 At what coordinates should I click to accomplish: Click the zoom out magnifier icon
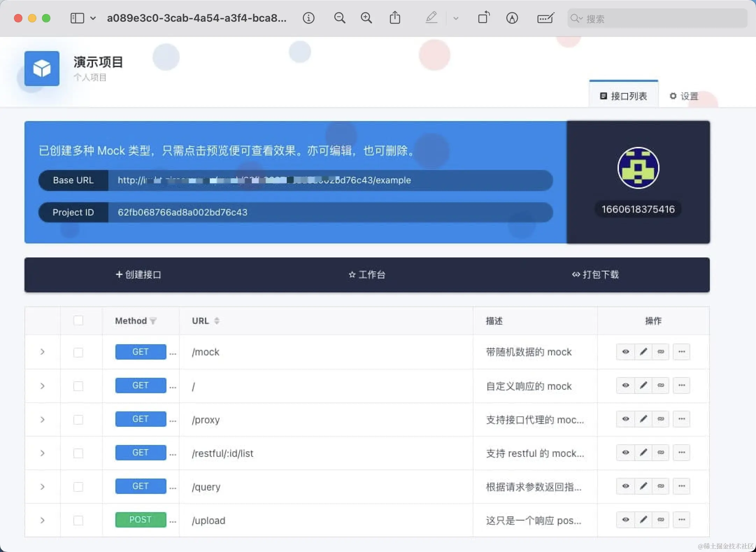(x=340, y=18)
